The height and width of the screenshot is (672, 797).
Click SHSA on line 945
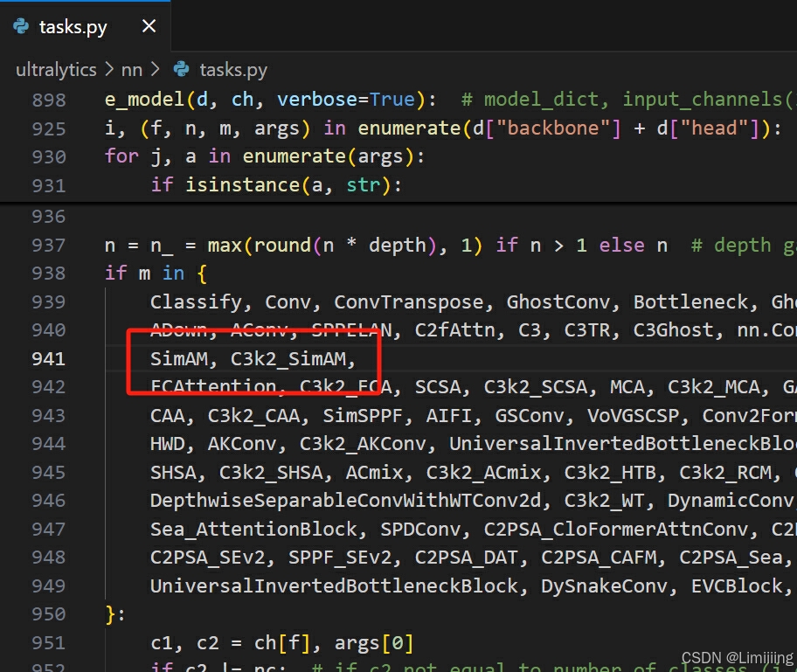(x=173, y=472)
